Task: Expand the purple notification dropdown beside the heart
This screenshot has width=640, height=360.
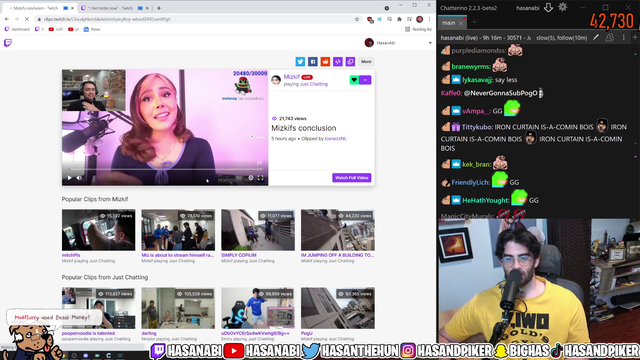Action: click(x=365, y=80)
